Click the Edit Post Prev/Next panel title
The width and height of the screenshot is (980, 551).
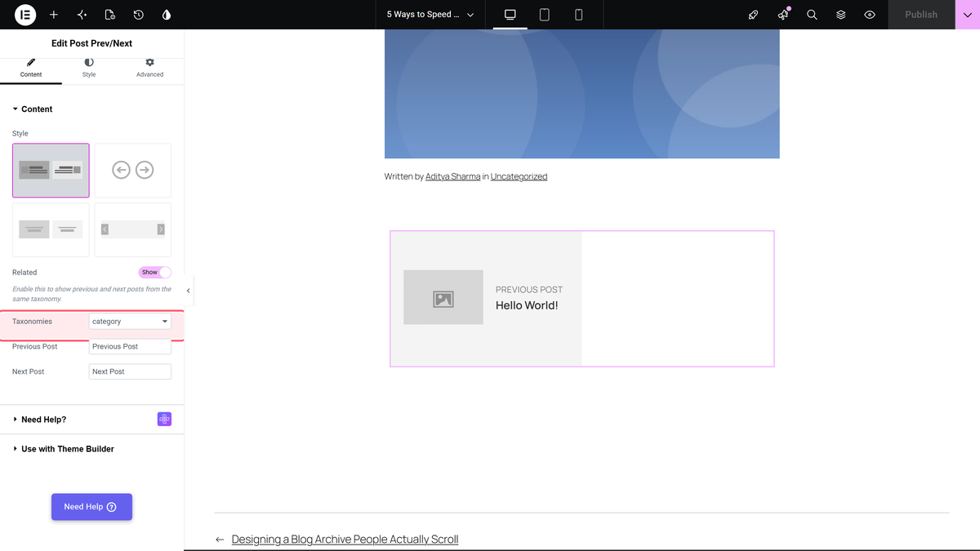click(x=91, y=43)
